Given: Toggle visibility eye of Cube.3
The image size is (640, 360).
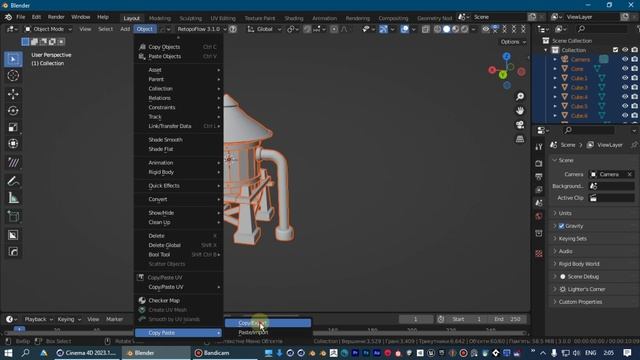Looking at the screenshot, I should (x=625, y=87).
